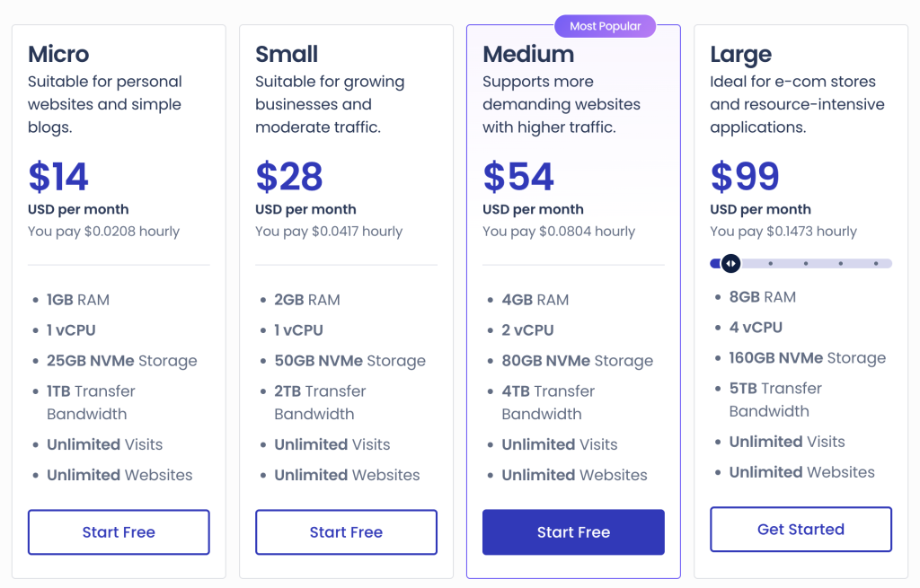Click the last tick mark on the Large slider

pyautogui.click(x=874, y=263)
